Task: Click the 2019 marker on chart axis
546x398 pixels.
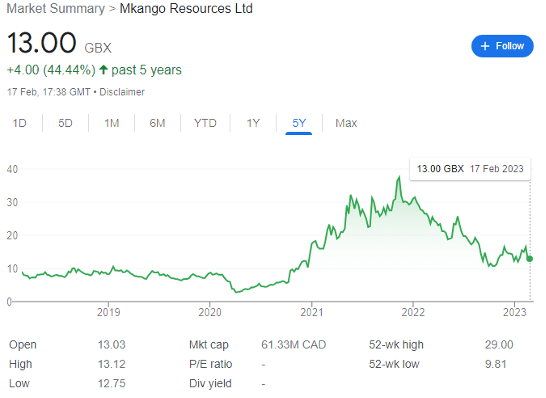Action: click(109, 312)
